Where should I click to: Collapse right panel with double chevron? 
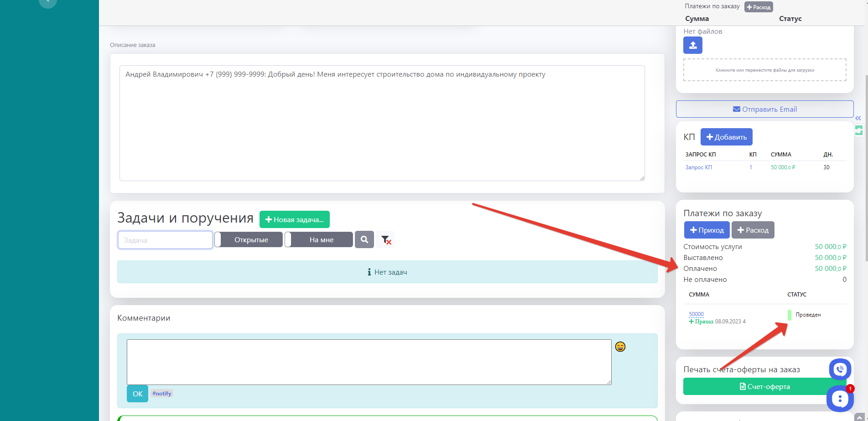pyautogui.click(x=858, y=118)
